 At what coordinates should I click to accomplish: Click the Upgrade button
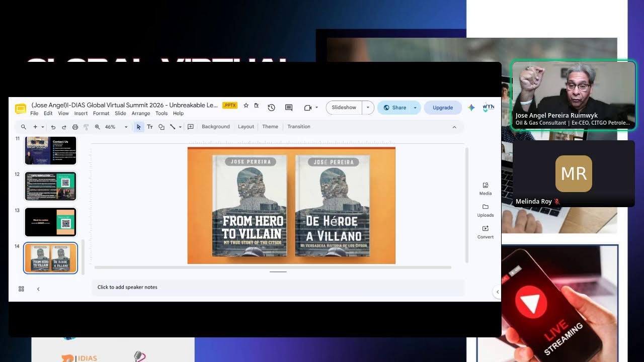point(443,108)
